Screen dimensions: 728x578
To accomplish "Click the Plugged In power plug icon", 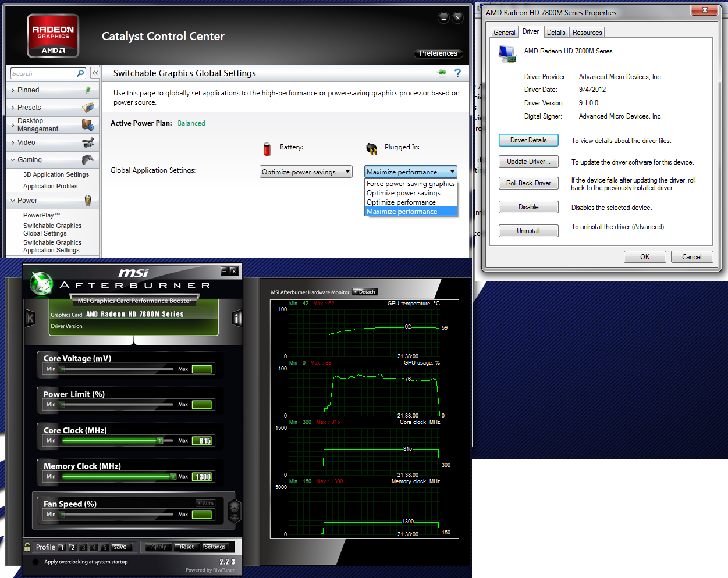I will pyautogui.click(x=372, y=149).
